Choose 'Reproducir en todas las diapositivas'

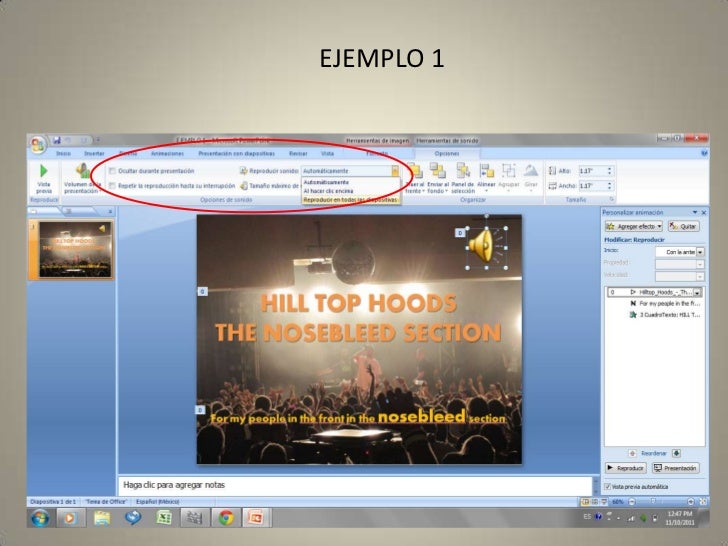point(351,200)
